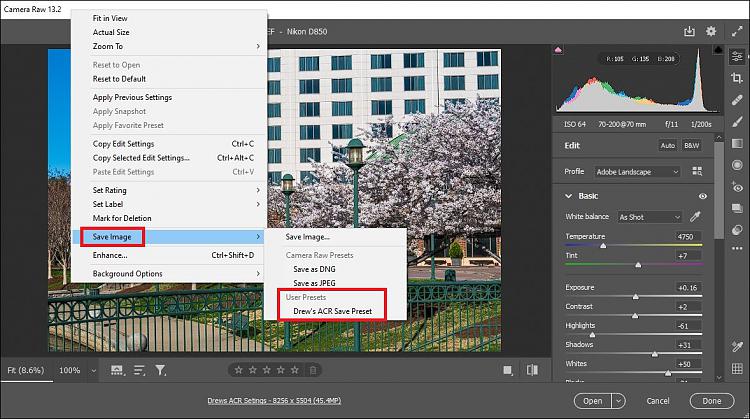Choose Reset to Default menu item
The width and height of the screenshot is (750, 419).
(x=169, y=79)
